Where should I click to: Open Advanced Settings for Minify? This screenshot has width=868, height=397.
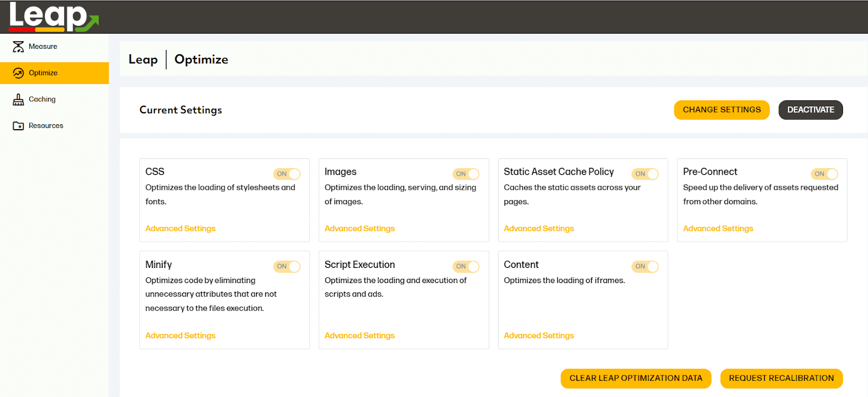(x=181, y=336)
